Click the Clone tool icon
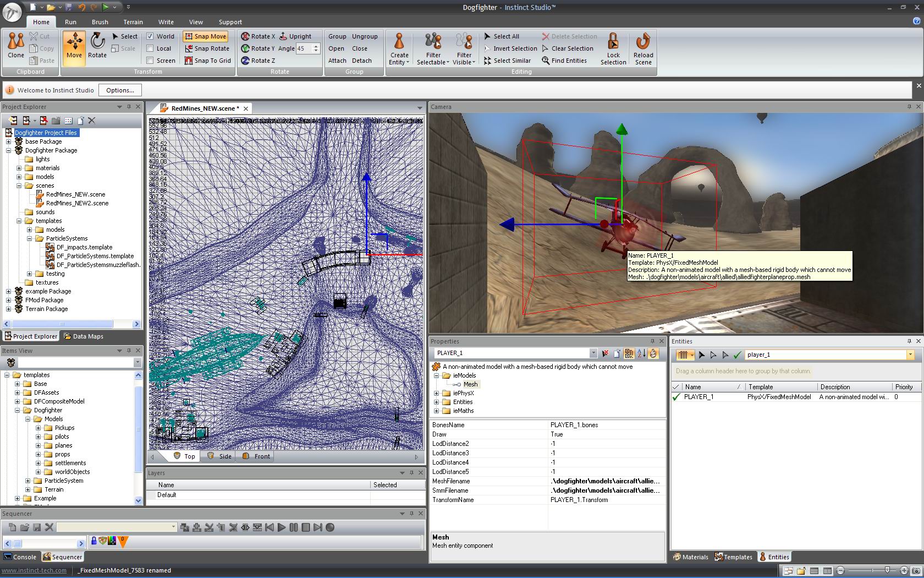 pyautogui.click(x=16, y=45)
